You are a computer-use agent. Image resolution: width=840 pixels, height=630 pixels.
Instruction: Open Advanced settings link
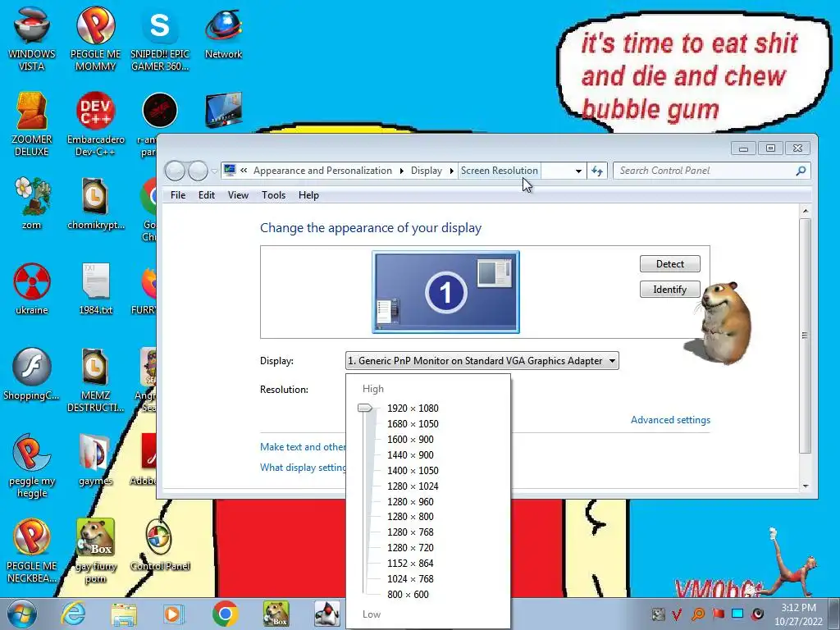(x=670, y=420)
